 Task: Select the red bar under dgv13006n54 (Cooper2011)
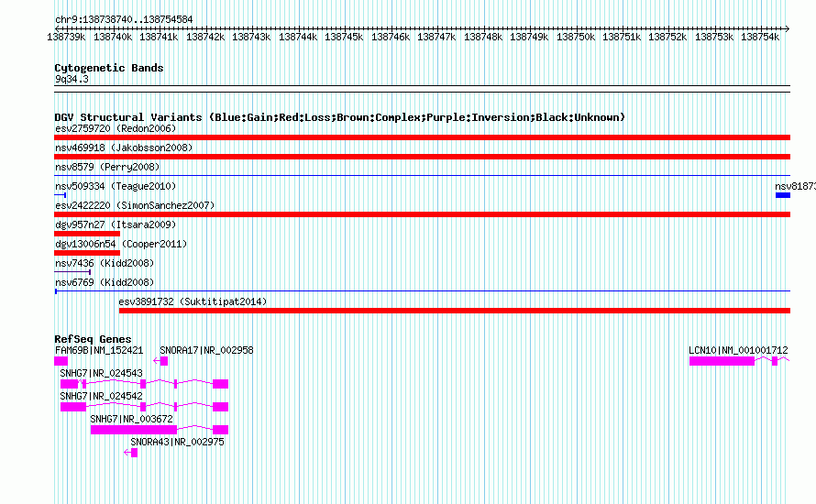pyautogui.click(x=87, y=253)
